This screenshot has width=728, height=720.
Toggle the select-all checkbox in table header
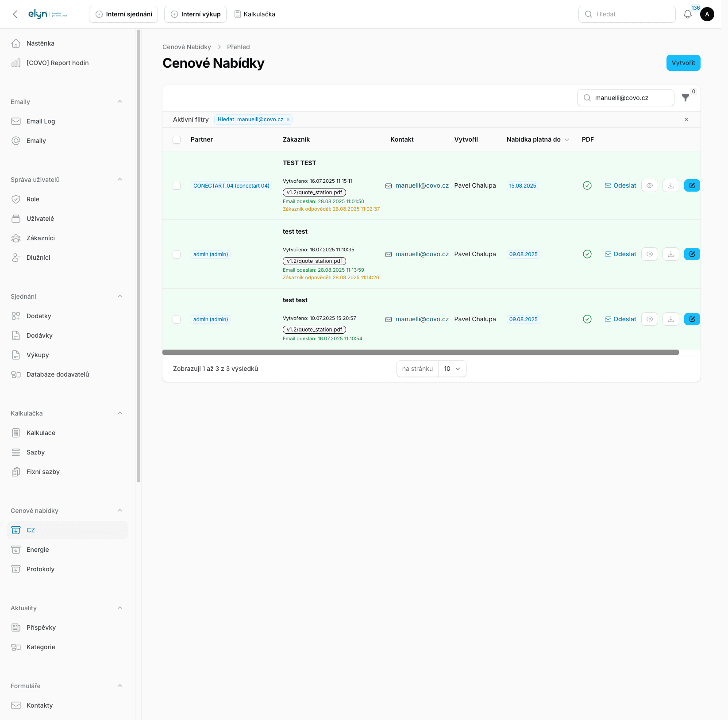click(177, 140)
